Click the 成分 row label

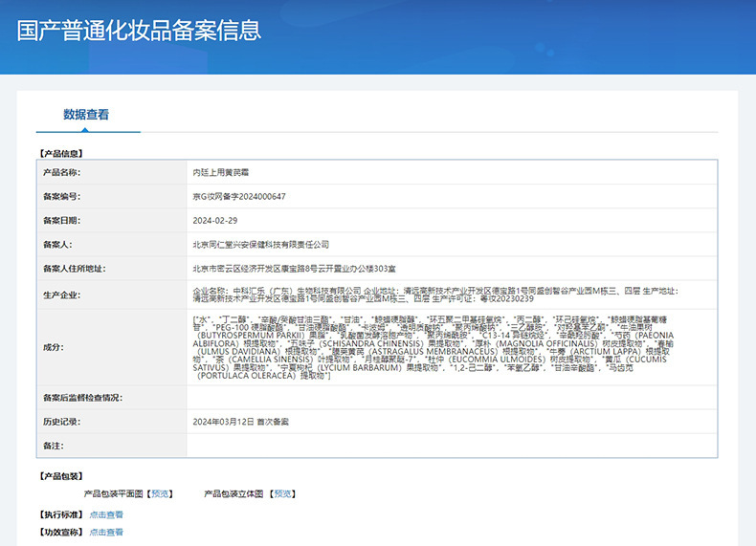click(x=54, y=347)
